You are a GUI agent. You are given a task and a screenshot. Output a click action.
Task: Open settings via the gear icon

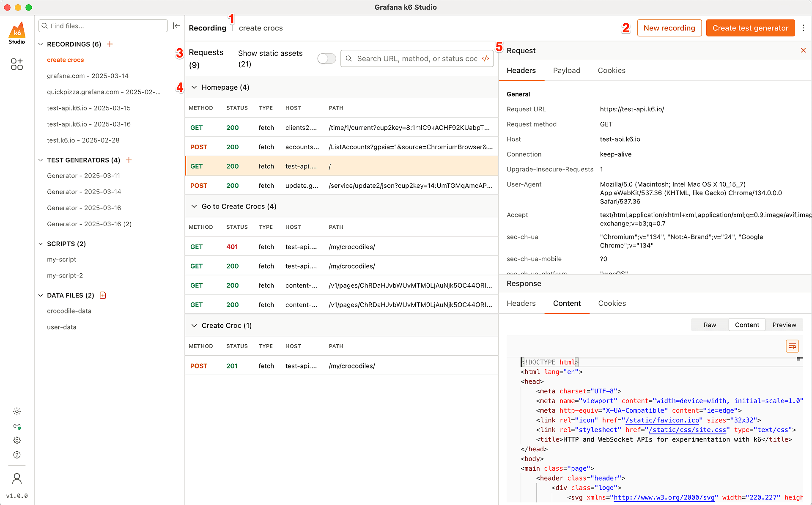(x=17, y=440)
